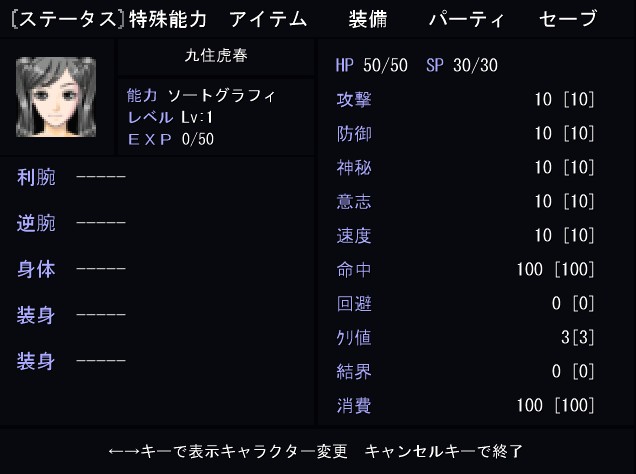Click the character portrait thumbnail
Viewport: 636px width, 474px height.
pyautogui.click(x=56, y=97)
